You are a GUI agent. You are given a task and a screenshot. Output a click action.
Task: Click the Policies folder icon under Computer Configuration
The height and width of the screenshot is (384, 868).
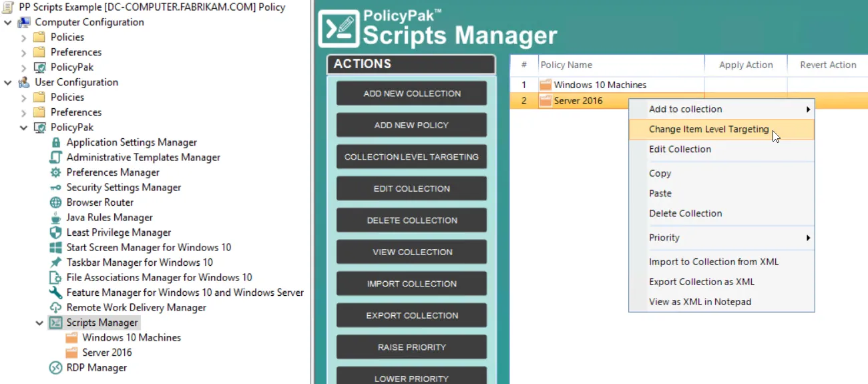pos(39,37)
